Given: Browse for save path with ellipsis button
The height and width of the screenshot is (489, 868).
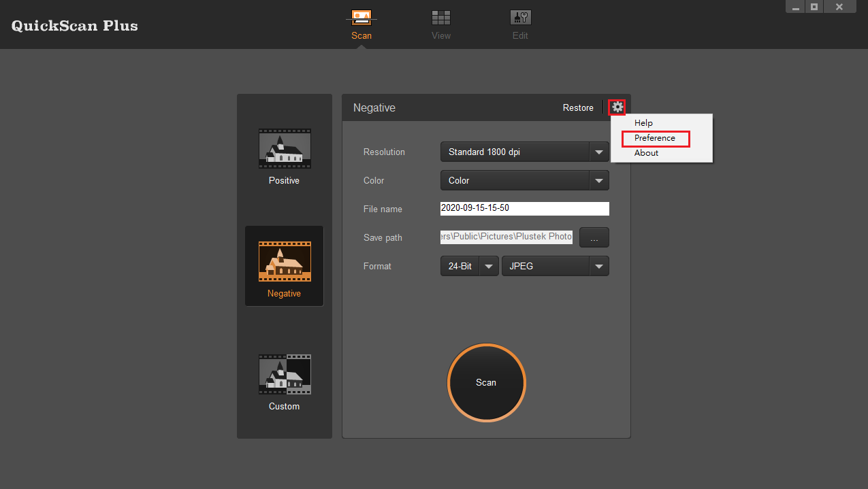Looking at the screenshot, I should [594, 238].
